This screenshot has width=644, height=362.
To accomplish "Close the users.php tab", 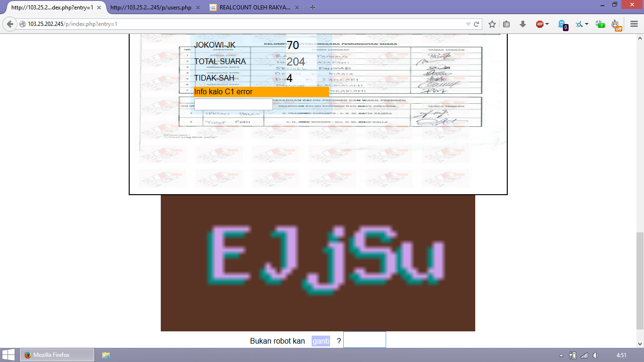I will [198, 8].
